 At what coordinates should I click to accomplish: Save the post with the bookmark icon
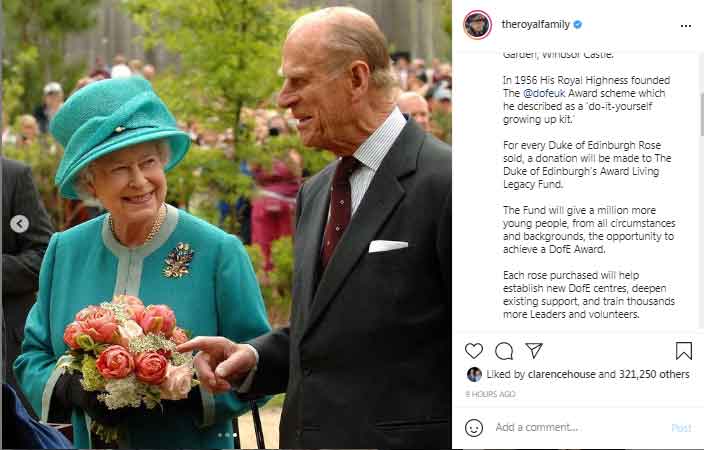[683, 351]
